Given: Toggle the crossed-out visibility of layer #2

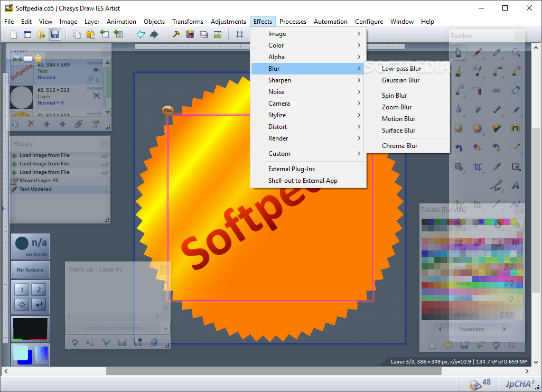Looking at the screenshot, I should coord(97,96).
